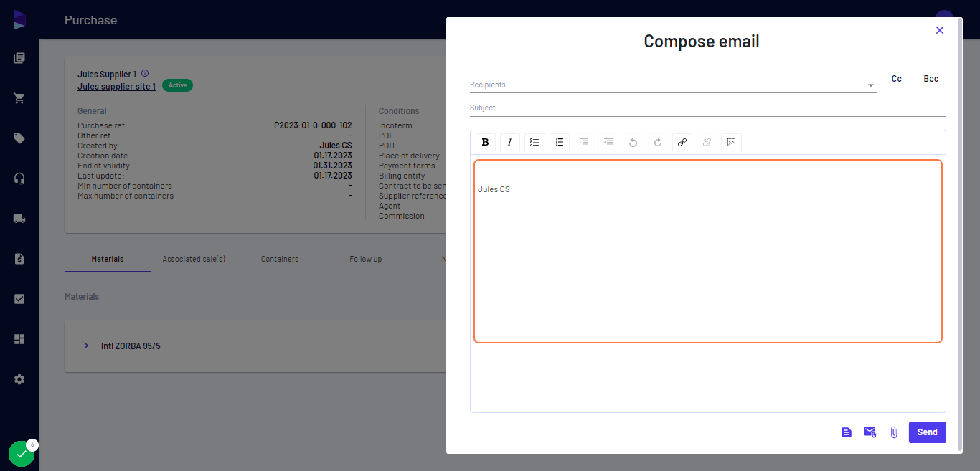Viewport: 980px width, 471px height.
Task: Switch to the Follow up tab
Action: 366,259
